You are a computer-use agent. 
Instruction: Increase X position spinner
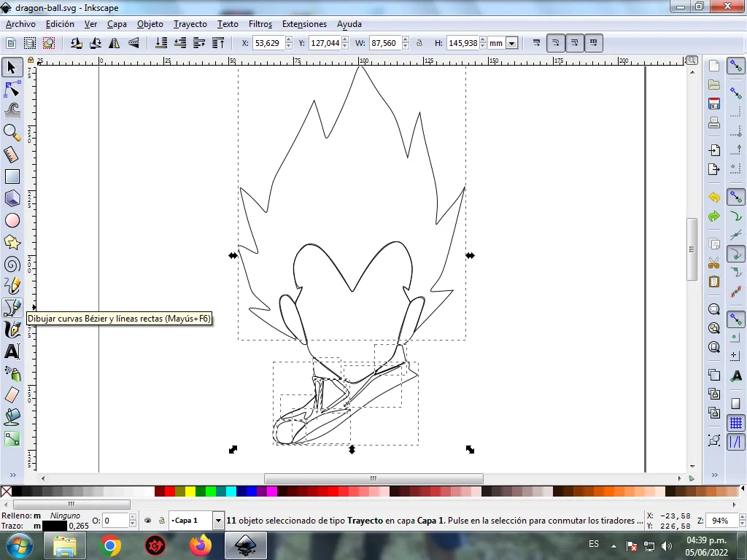(289, 40)
